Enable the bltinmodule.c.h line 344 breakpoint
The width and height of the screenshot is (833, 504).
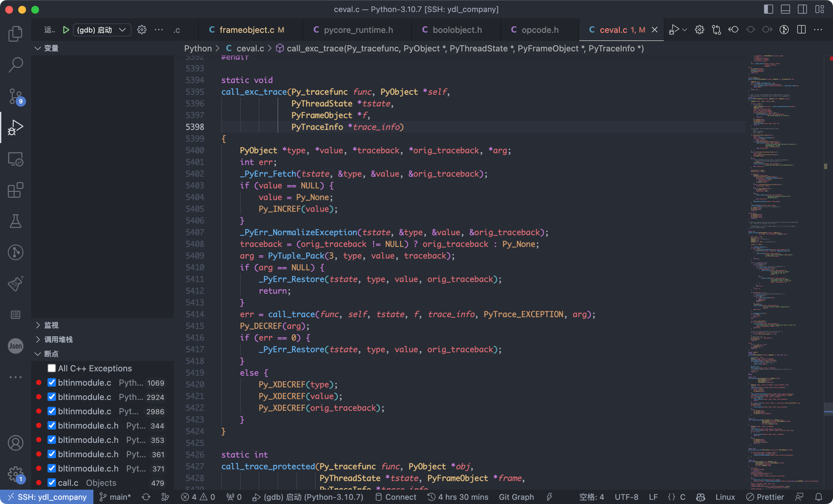(52, 426)
